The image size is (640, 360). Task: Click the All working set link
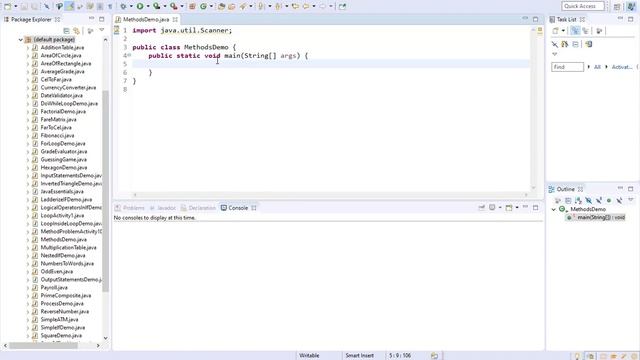[x=597, y=67]
